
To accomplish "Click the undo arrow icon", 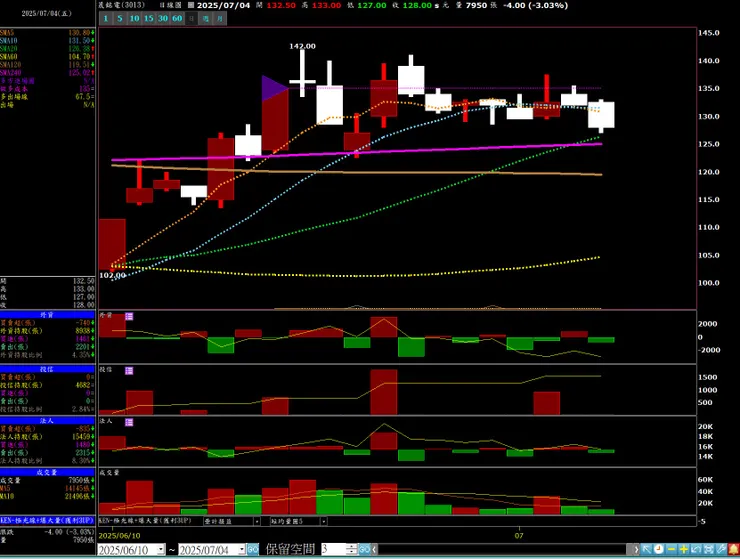I will (696, 549).
